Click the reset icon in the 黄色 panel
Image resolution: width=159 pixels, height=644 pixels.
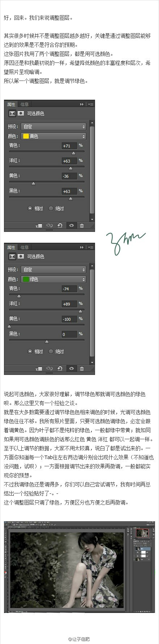[x=60, y=225]
